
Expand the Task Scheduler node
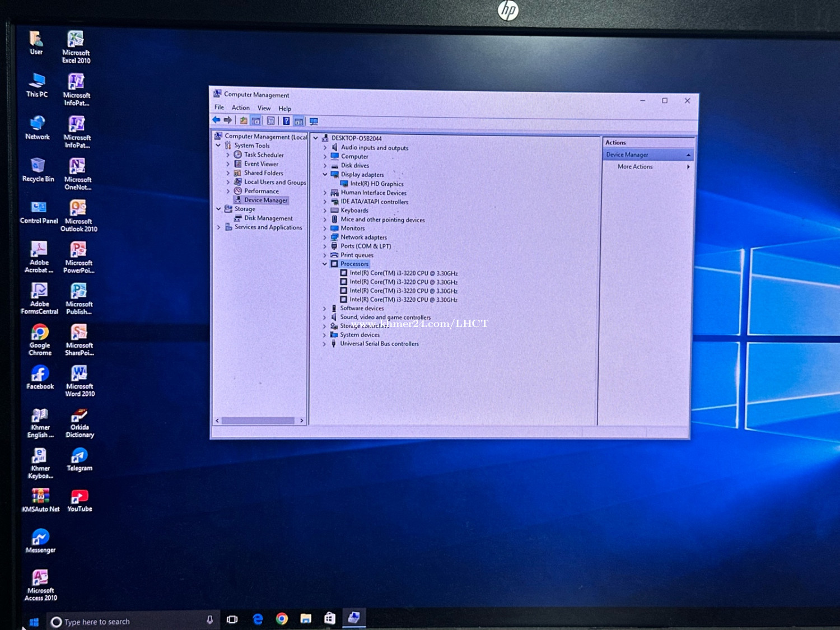tap(228, 155)
